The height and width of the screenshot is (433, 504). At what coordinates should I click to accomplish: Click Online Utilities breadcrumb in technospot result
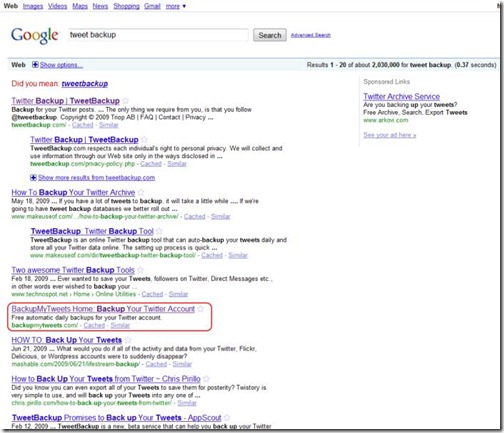click(x=116, y=294)
